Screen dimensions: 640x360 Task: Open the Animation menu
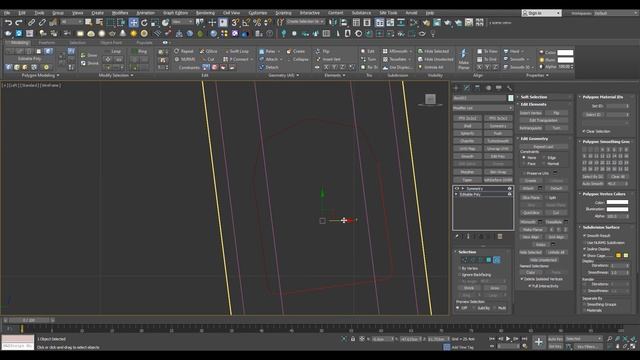(145, 13)
